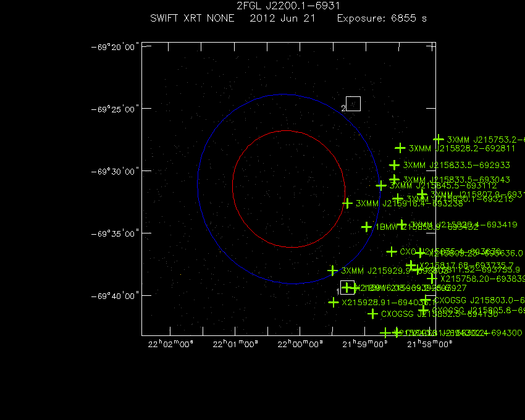Click the cross marker beside CXOGSG J215803.0
Viewport: 525px width, 420px height.
tap(426, 300)
